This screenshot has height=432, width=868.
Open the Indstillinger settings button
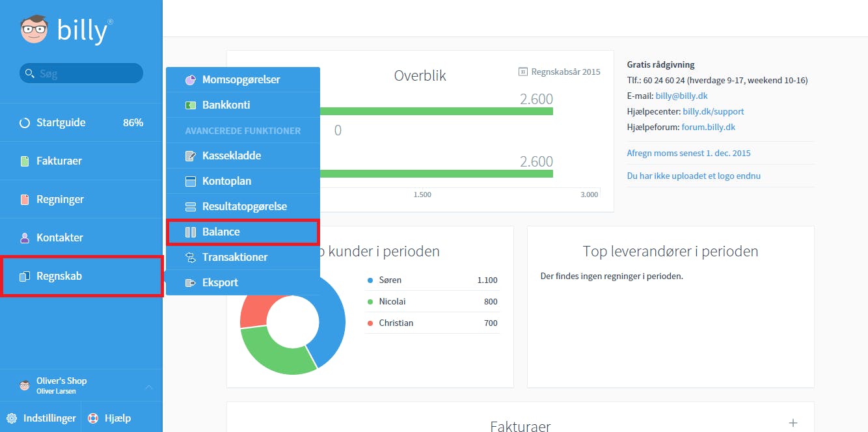point(40,418)
